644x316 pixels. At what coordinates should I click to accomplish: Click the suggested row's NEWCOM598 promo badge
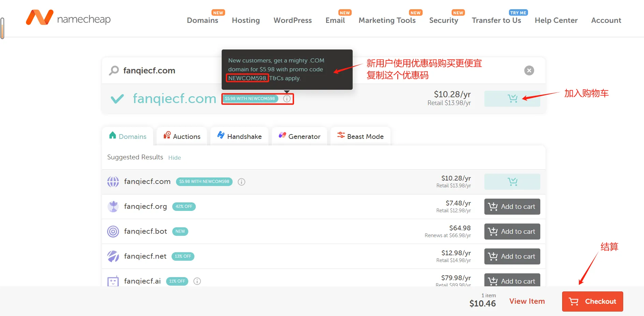pyautogui.click(x=204, y=182)
